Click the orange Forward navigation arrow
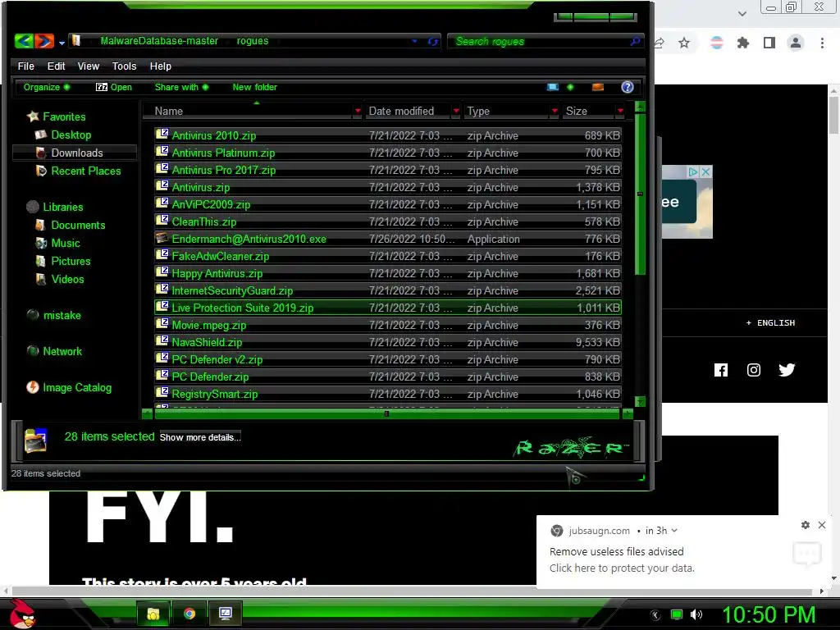 click(x=44, y=41)
